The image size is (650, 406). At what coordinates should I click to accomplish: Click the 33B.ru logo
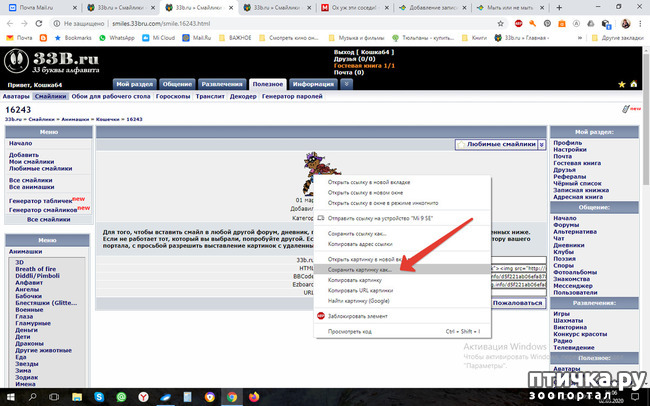52,63
